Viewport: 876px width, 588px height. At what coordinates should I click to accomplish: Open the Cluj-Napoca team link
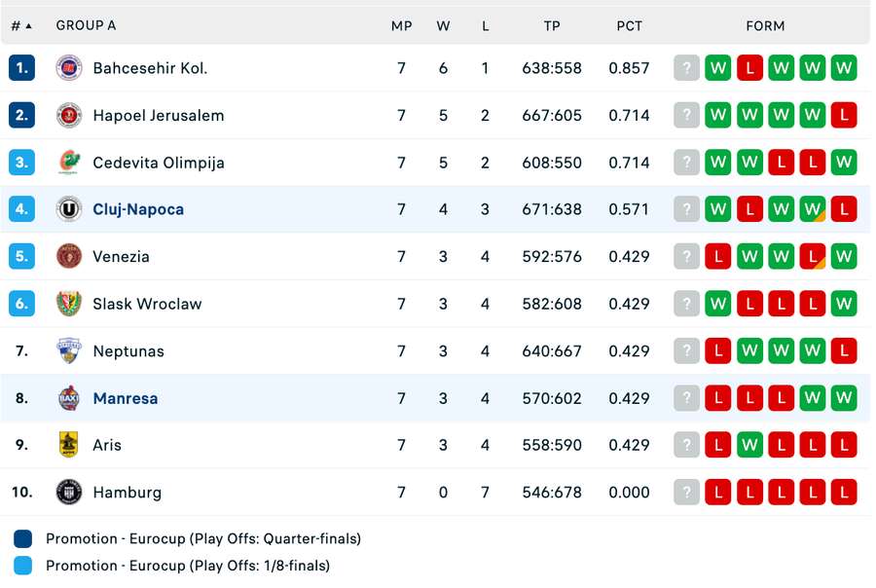point(138,209)
